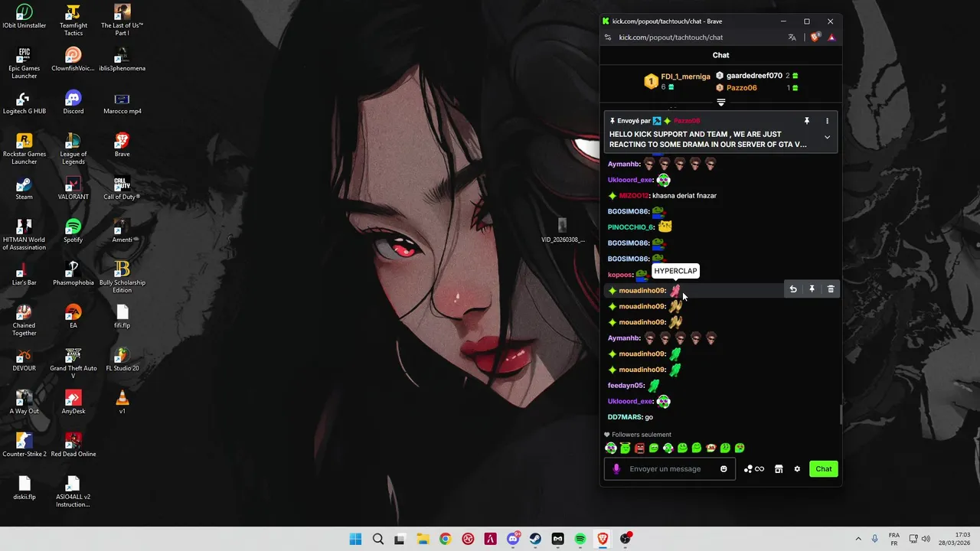
Task: Click the feedayn05 username
Action: coord(626,386)
